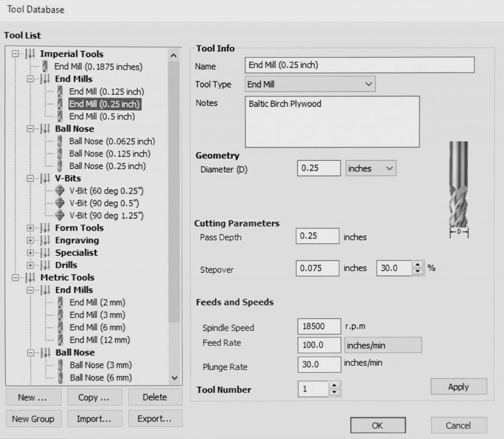Click the End Mill (0.5 inch) icon
Screen dimensions: 504x439
(x=60, y=117)
